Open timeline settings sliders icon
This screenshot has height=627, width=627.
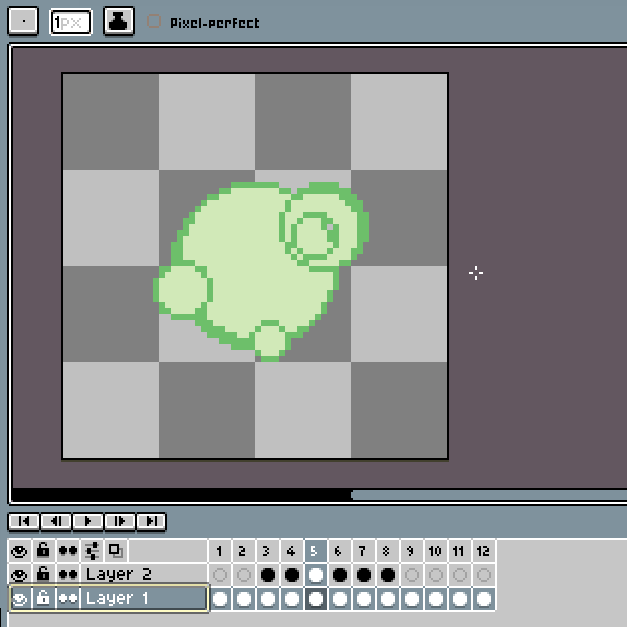click(92, 551)
